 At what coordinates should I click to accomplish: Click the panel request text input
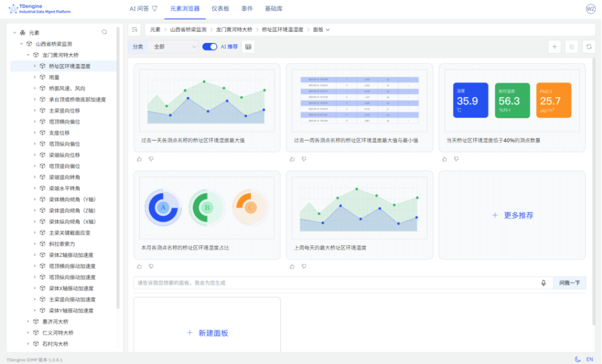pos(337,283)
